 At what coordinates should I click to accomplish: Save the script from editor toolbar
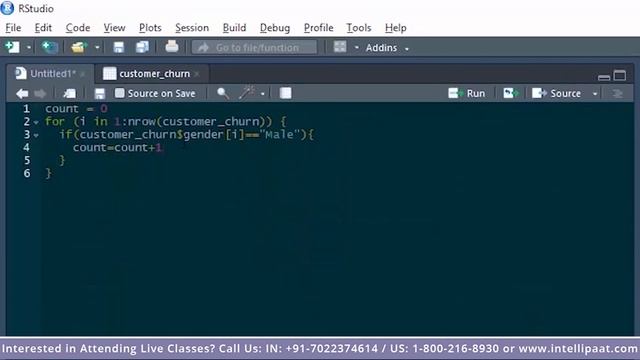point(100,93)
